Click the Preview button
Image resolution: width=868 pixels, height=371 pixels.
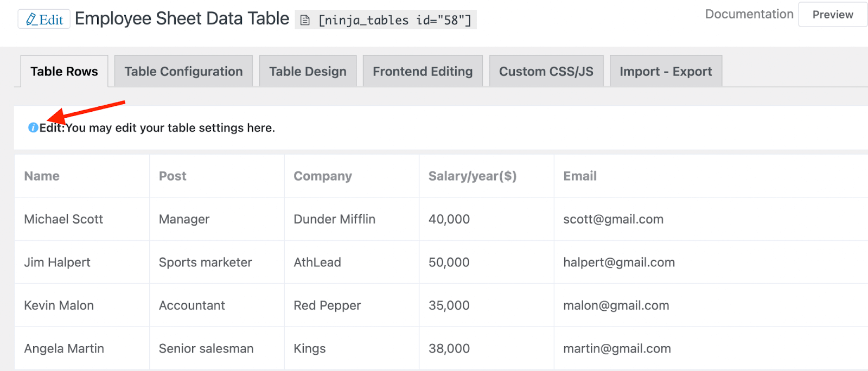[x=832, y=15]
